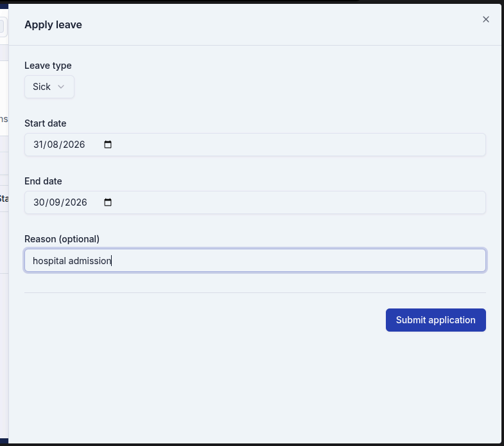Focus the Reason (optional) text field

[x=255, y=260]
